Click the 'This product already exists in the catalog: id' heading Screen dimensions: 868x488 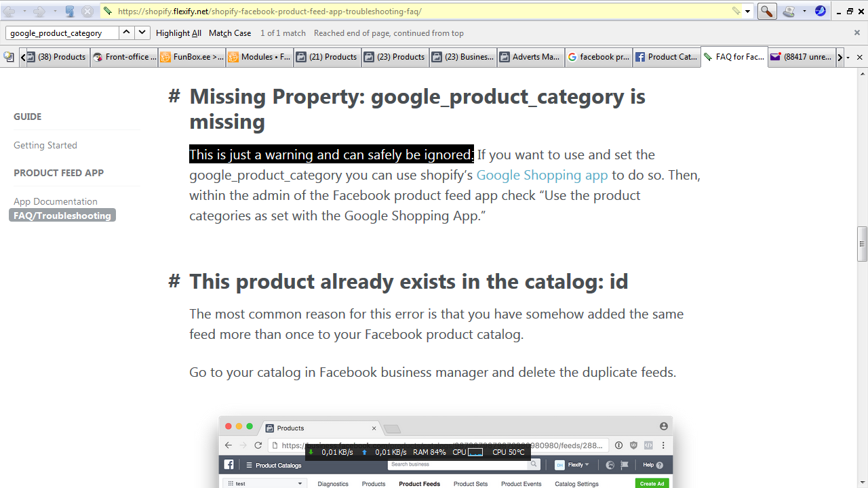tap(409, 281)
